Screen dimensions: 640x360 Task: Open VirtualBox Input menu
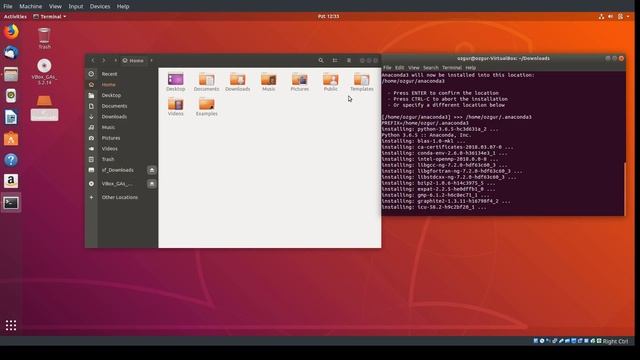76,6
